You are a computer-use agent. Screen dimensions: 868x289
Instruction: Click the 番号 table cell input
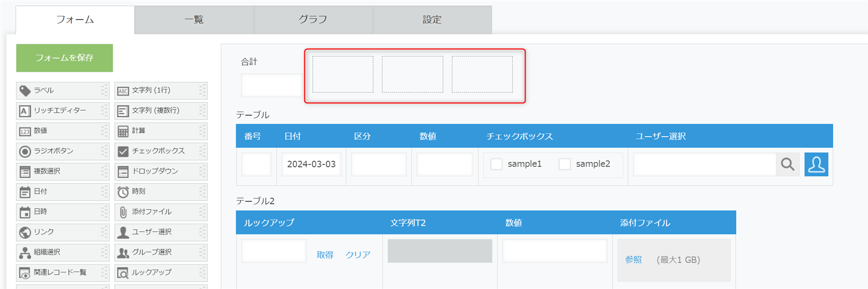(x=257, y=164)
